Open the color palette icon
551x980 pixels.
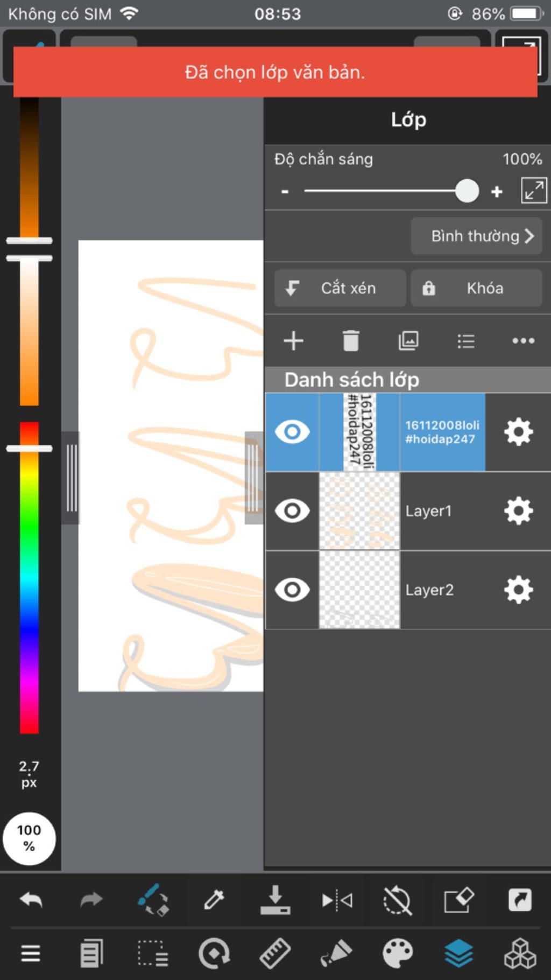tap(398, 954)
